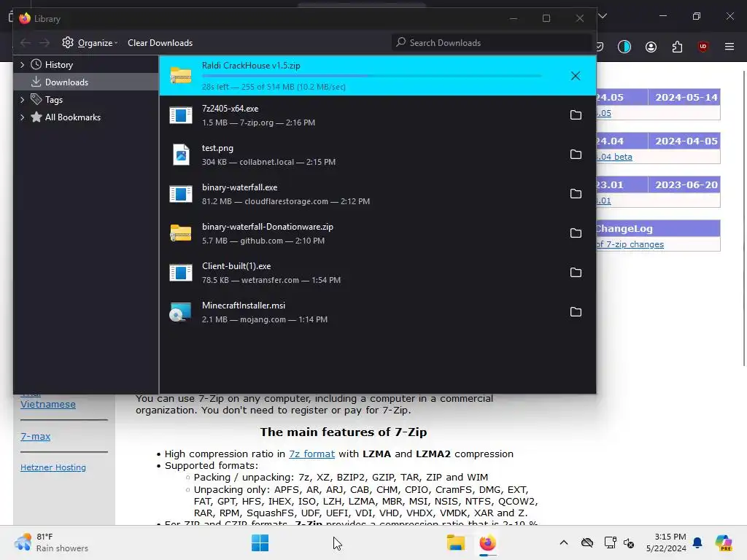Image resolution: width=747 pixels, height=560 pixels.
Task: Open containing folder for test.png
Action: pyautogui.click(x=576, y=155)
